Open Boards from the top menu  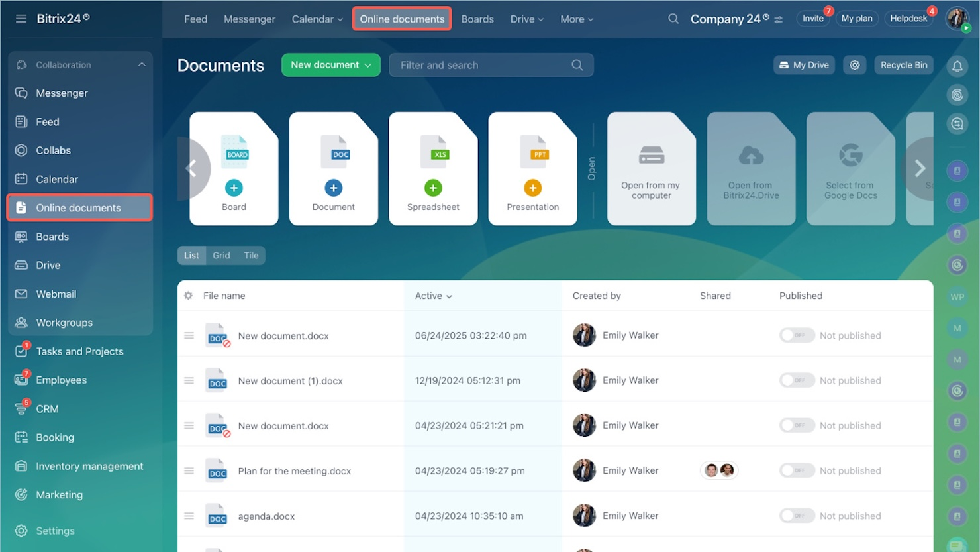[x=477, y=19]
